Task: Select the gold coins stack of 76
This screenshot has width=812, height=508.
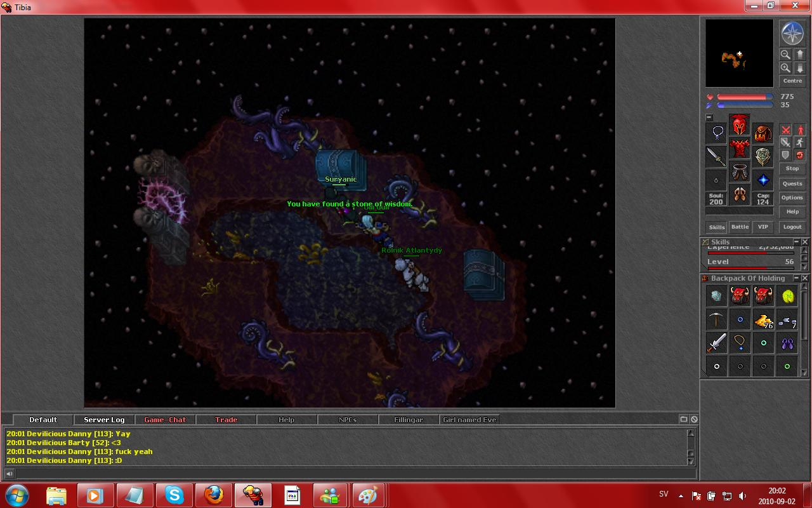Action: (x=764, y=319)
